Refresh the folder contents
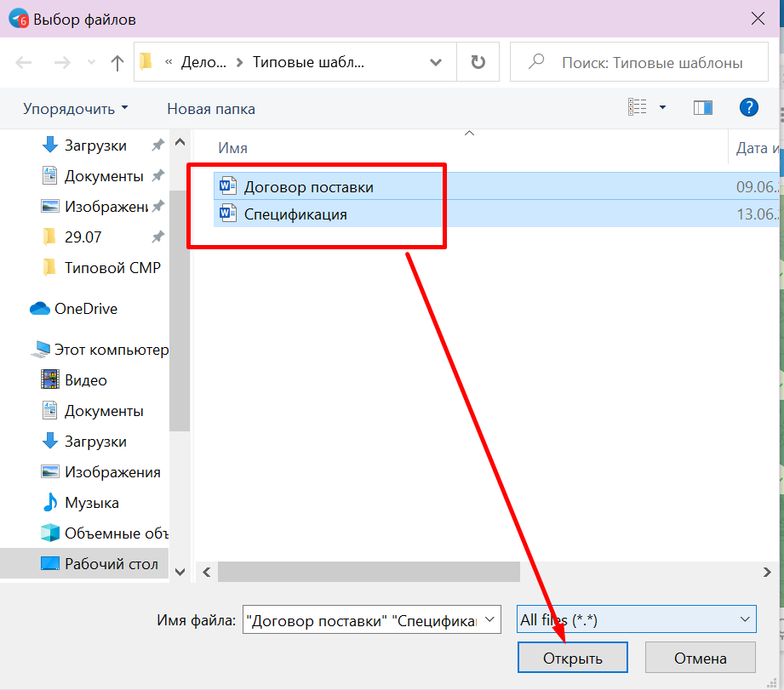This screenshot has height=690, width=784. (x=478, y=62)
